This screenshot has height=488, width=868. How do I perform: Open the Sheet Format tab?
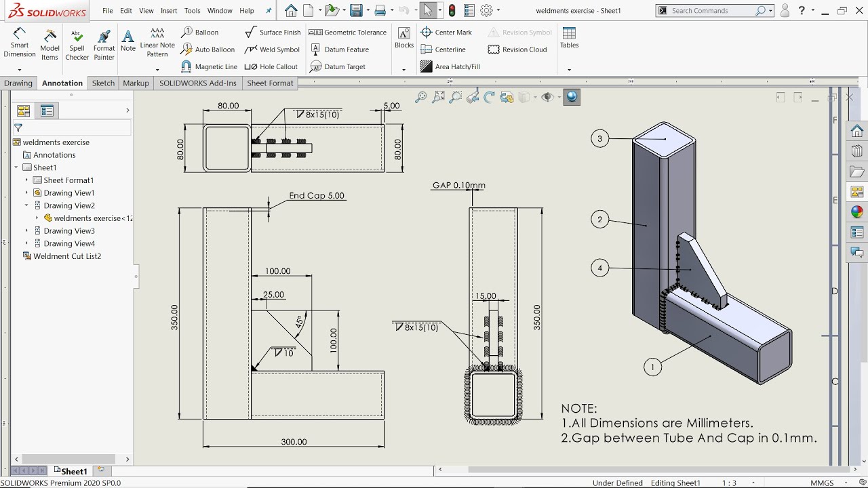(x=270, y=83)
